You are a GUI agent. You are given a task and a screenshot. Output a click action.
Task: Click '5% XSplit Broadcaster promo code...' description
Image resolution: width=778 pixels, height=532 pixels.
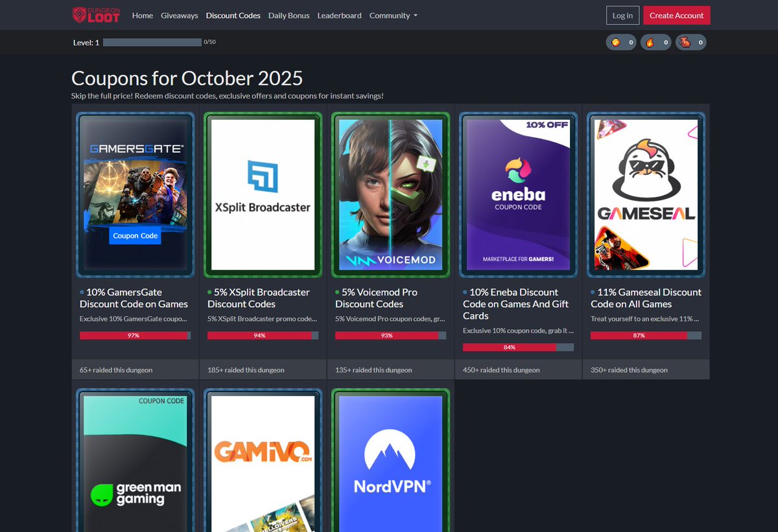[x=263, y=319]
